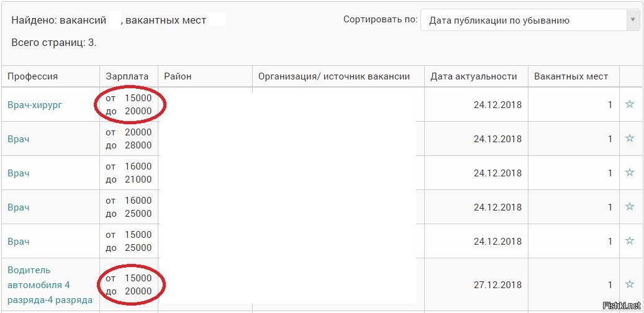Image resolution: width=644 pixels, height=313 pixels.
Task: Star the Врач vacancy paying 20000 to 28000
Action: 629,138
